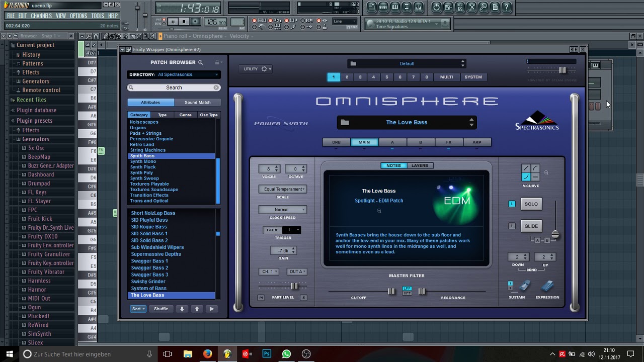Open the OPTIONS menu
The width and height of the screenshot is (644, 362).
pyautogui.click(x=78, y=16)
